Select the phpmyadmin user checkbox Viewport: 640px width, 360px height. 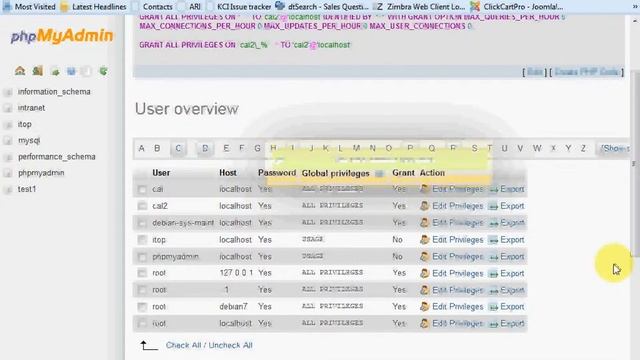(x=142, y=257)
